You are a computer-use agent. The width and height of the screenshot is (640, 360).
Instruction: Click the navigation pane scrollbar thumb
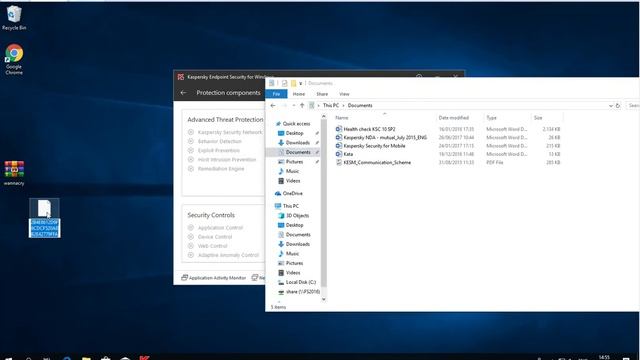tap(324, 203)
